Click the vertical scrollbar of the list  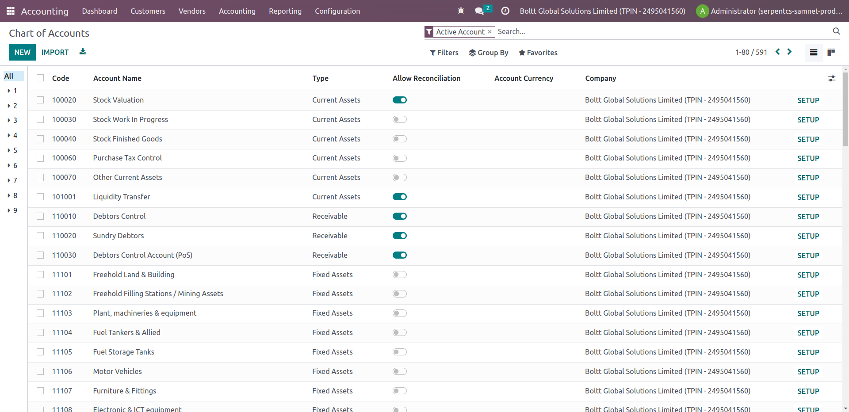click(x=845, y=108)
